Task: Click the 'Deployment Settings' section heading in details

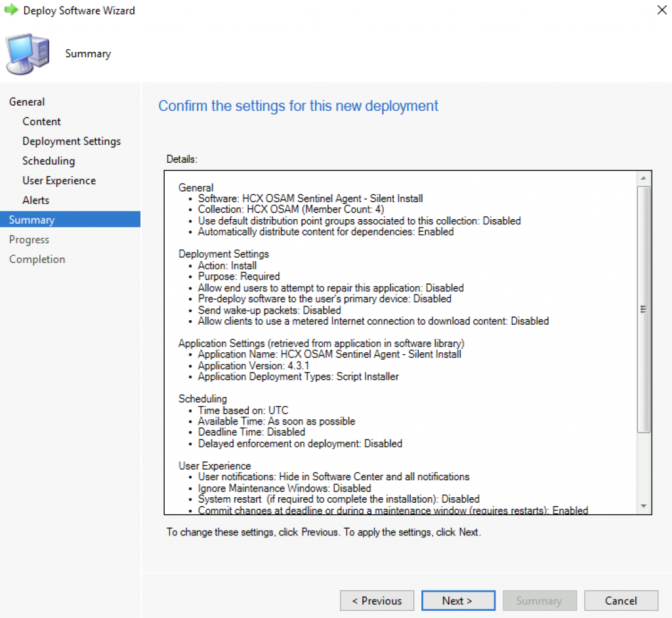Action: coord(224,254)
